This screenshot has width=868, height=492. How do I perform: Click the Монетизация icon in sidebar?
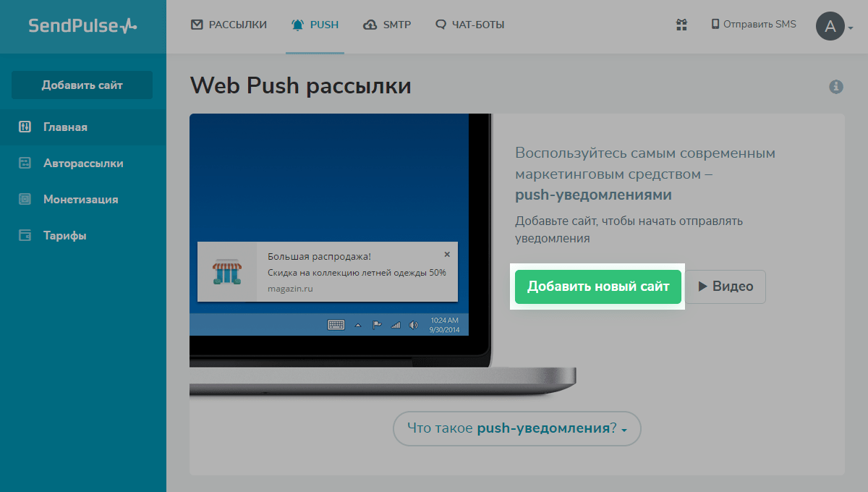(x=25, y=200)
